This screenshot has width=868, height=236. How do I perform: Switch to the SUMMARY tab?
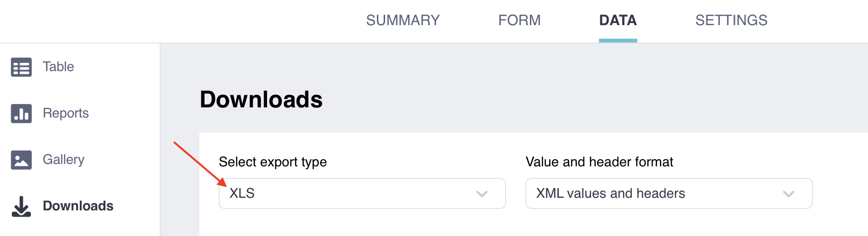(403, 20)
